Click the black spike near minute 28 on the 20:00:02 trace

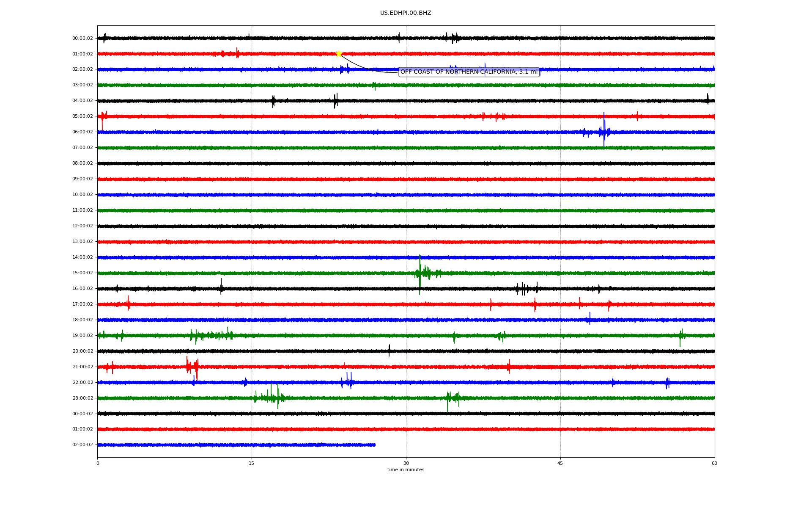[389, 351]
